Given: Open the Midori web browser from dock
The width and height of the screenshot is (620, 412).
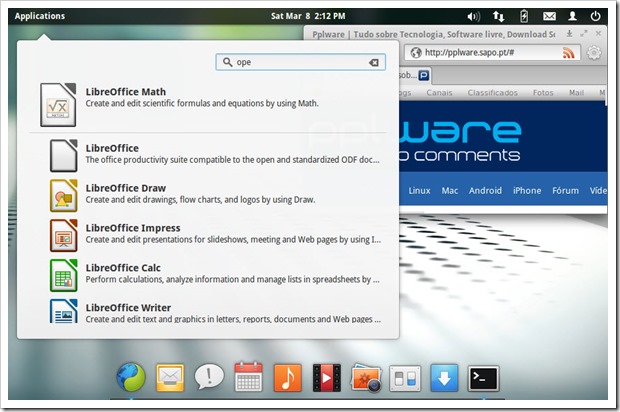Looking at the screenshot, I should click(131, 378).
